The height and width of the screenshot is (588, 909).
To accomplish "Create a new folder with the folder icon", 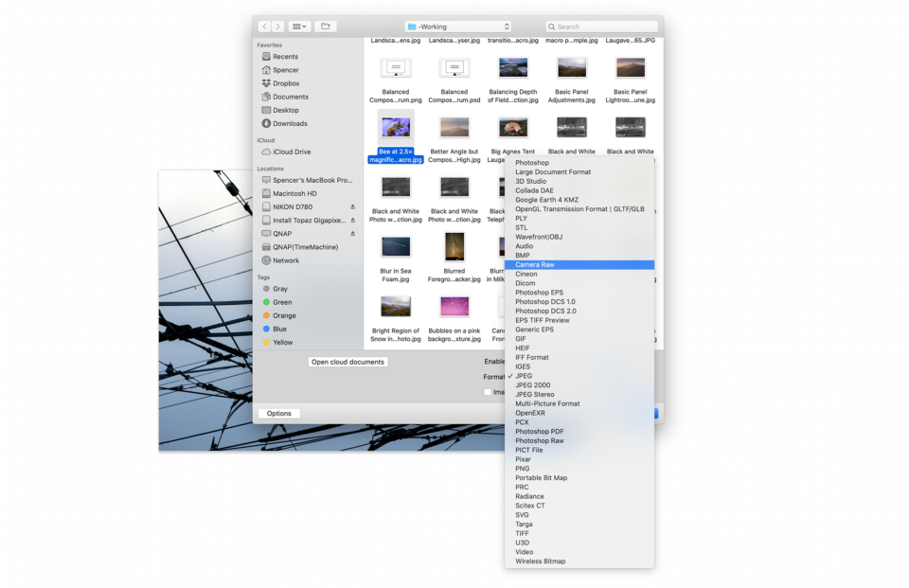I will tap(325, 27).
